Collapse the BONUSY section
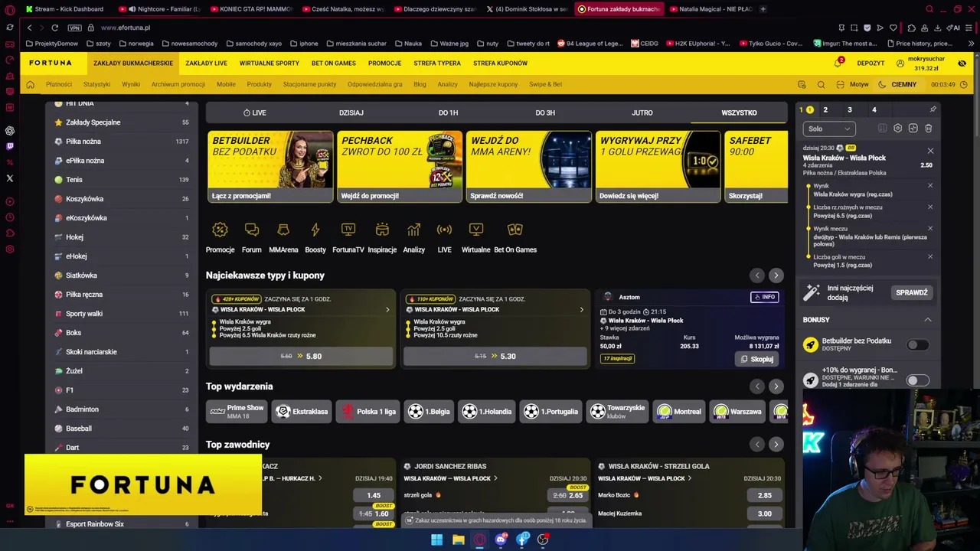 (927, 320)
